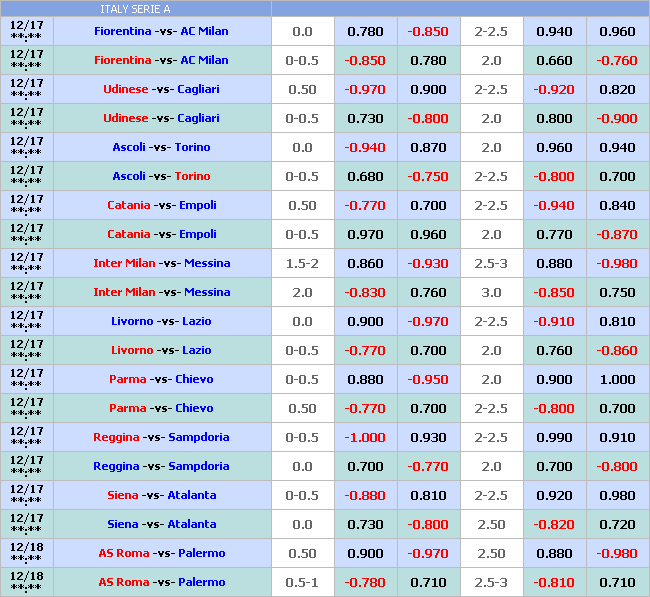650x597 pixels.
Task: Click the 0.990 odds for Reggina vs Sampdoria
Action: tap(554, 438)
